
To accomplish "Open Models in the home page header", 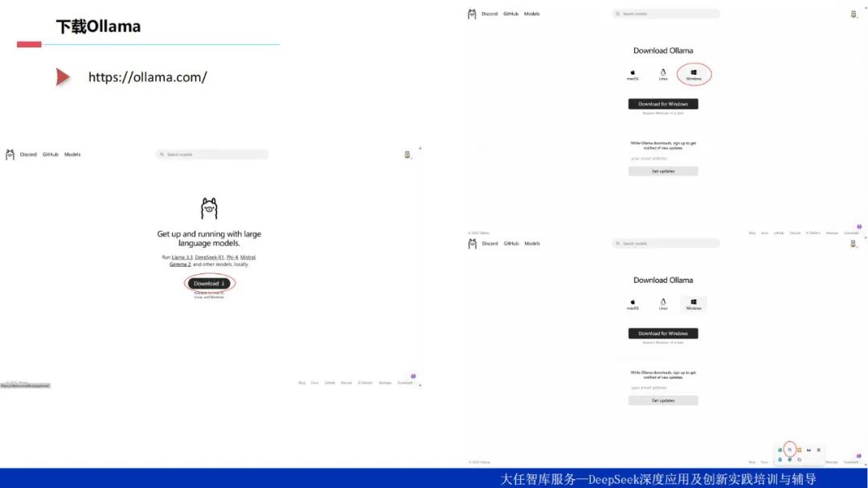I will (x=72, y=154).
